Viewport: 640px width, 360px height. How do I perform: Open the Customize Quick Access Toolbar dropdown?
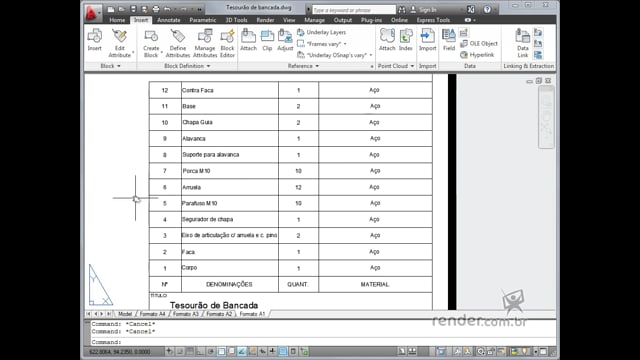point(200,9)
